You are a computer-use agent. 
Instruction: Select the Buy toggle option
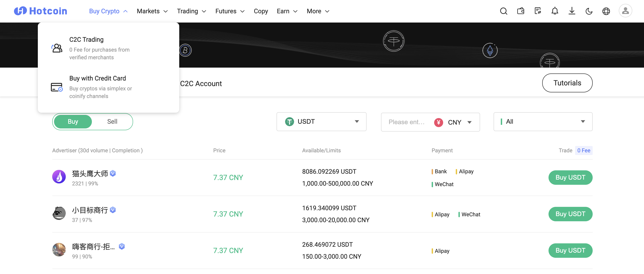point(73,122)
